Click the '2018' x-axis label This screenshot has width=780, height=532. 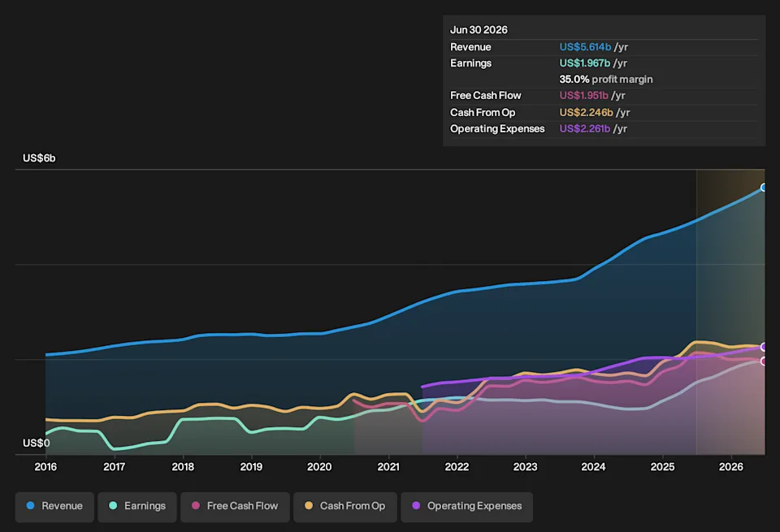click(x=183, y=467)
